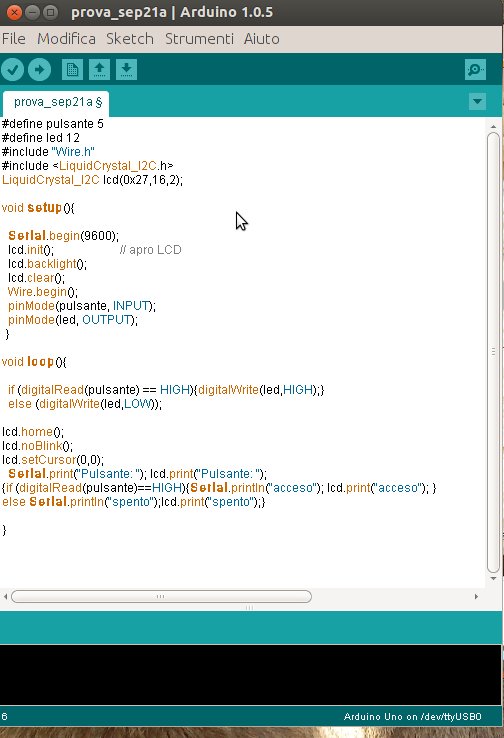Create a new sketch with the New icon

[72, 70]
